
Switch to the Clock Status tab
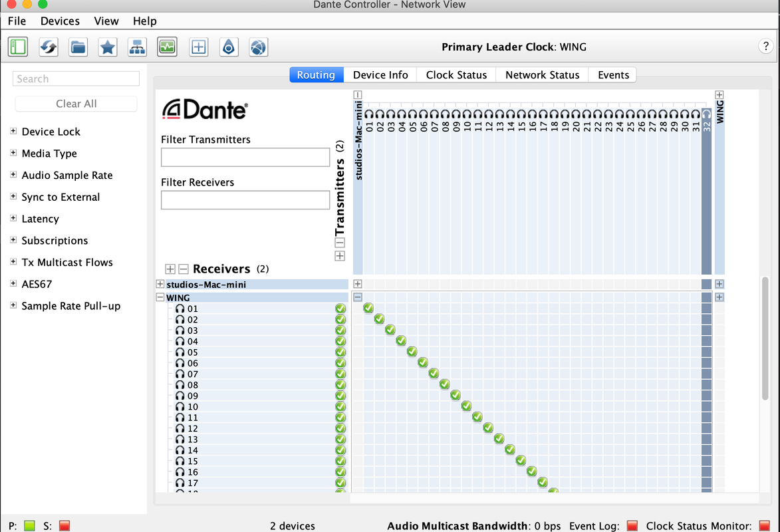coord(457,74)
